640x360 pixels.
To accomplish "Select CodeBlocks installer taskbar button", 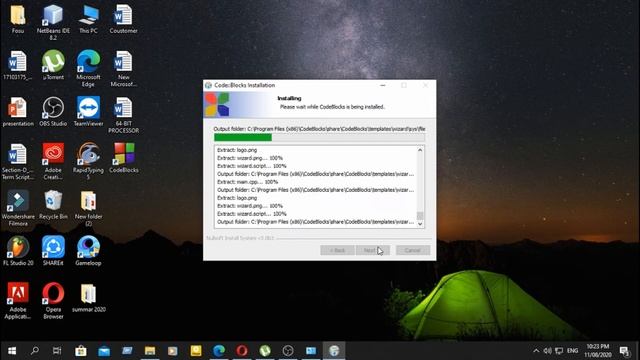I will [334, 351].
